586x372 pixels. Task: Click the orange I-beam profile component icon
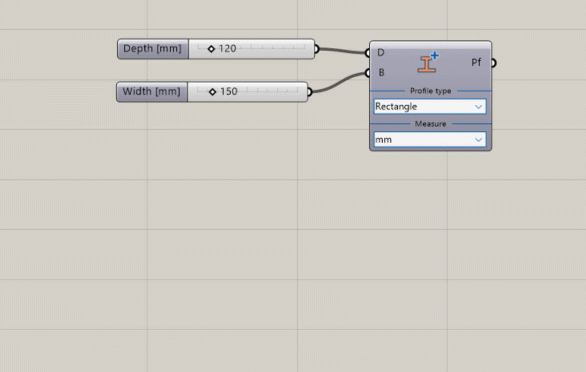coord(427,64)
